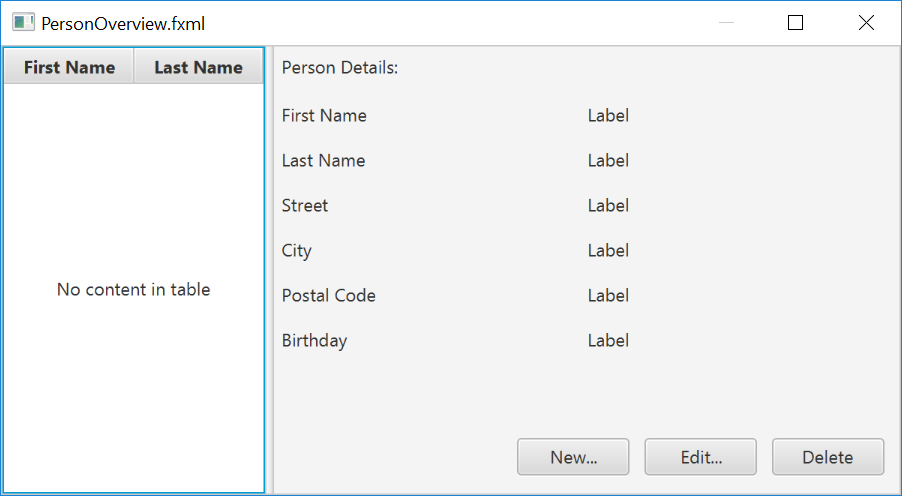Click the Label value beside Last Name
This screenshot has width=902, height=496.
click(x=608, y=161)
